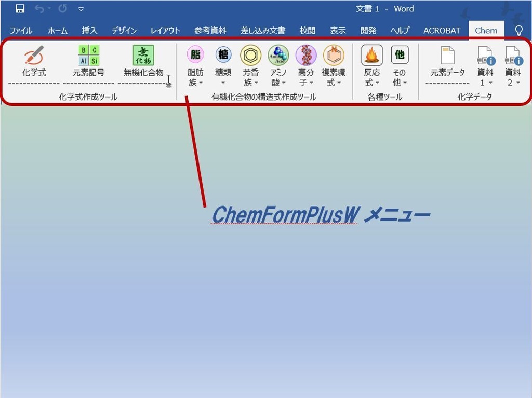Expand the 糖類 dropdown arrow
Image resolution: width=532 pixels, height=398 pixels.
[223, 83]
